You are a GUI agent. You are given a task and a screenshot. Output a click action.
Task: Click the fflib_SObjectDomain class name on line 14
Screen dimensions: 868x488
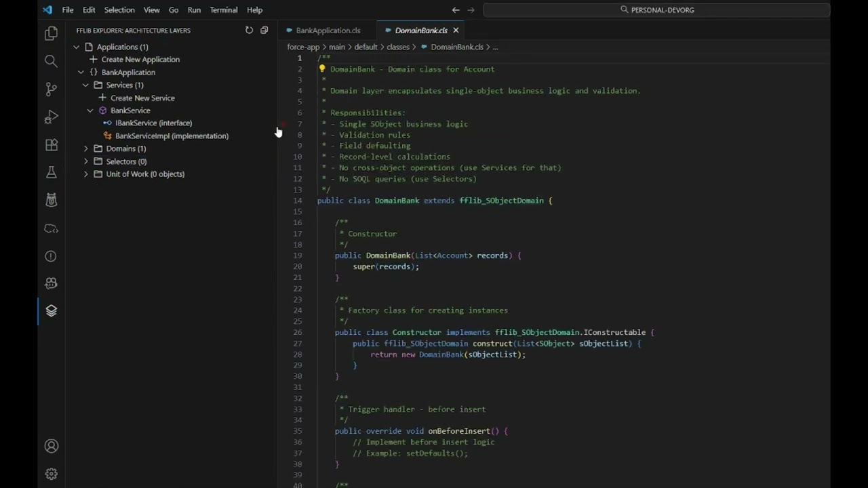502,201
